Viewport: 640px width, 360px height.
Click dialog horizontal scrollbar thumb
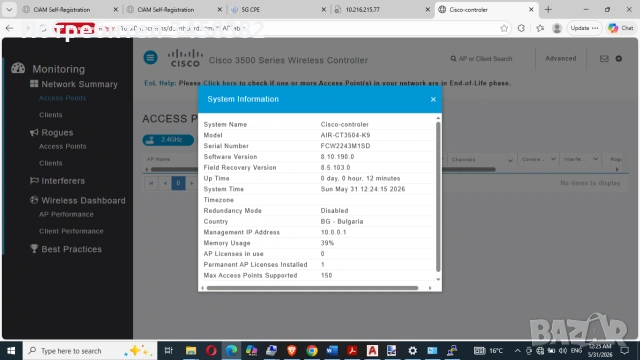312,288
